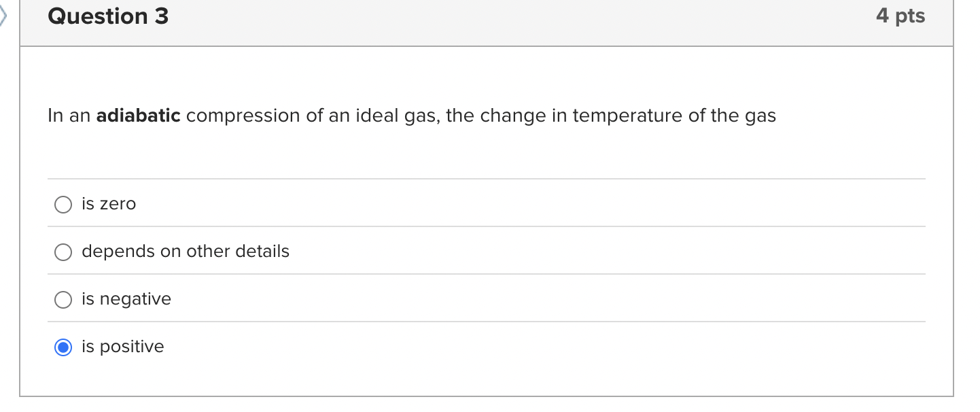Select the "is zero" answer option
This screenshot has height=412, width=980.
click(63, 204)
